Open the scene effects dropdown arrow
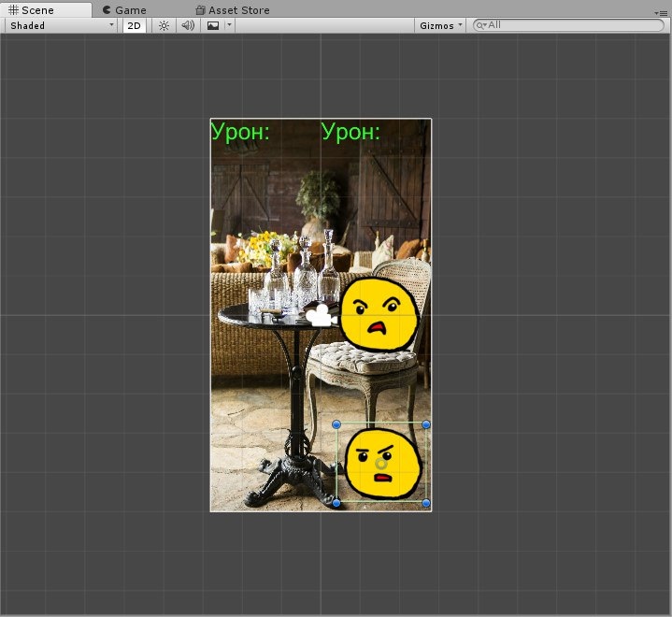 (x=229, y=25)
